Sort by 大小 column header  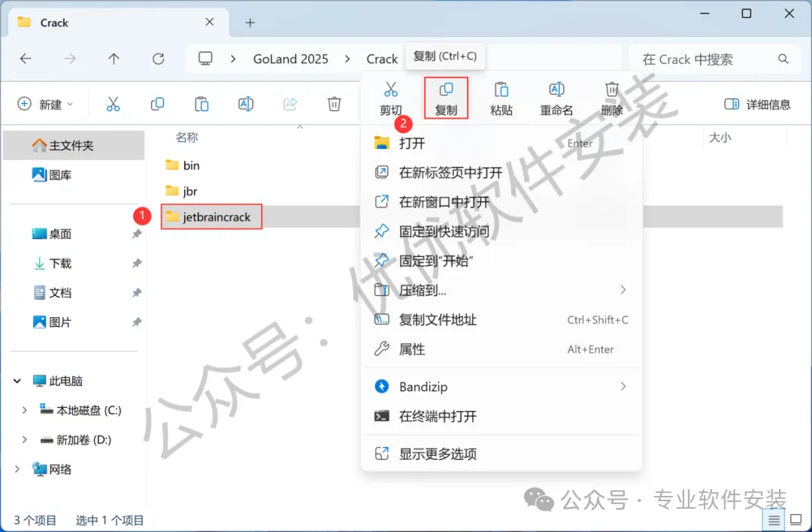point(720,138)
